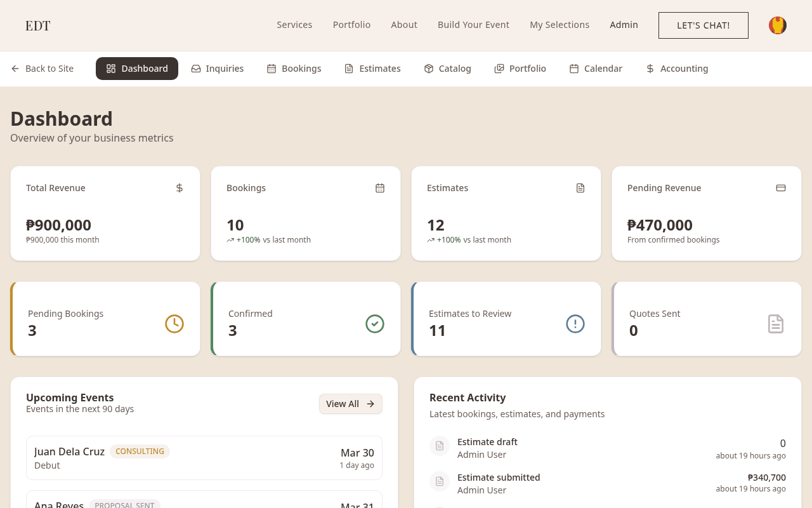Open My Selections from the top navigation
The height and width of the screenshot is (508, 812).
(560, 25)
